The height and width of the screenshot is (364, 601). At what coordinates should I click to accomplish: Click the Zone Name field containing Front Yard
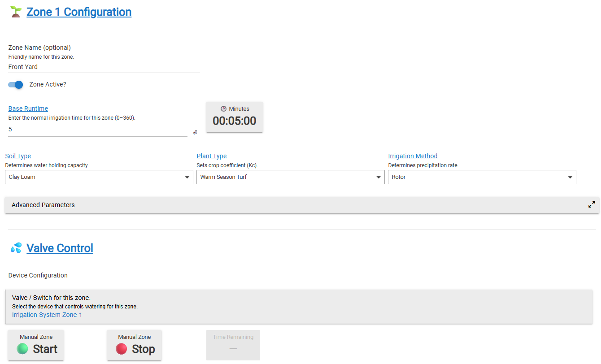[x=104, y=67]
